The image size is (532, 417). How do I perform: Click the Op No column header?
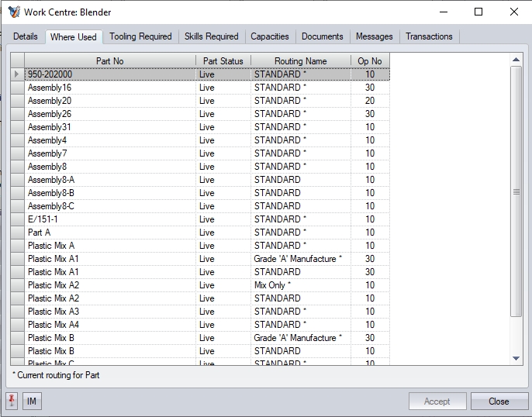click(370, 60)
